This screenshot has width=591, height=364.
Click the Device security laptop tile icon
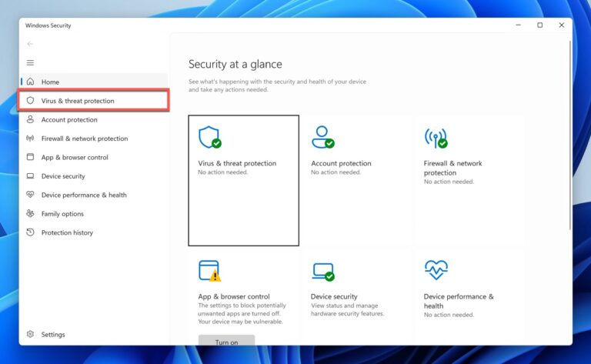[x=323, y=272]
